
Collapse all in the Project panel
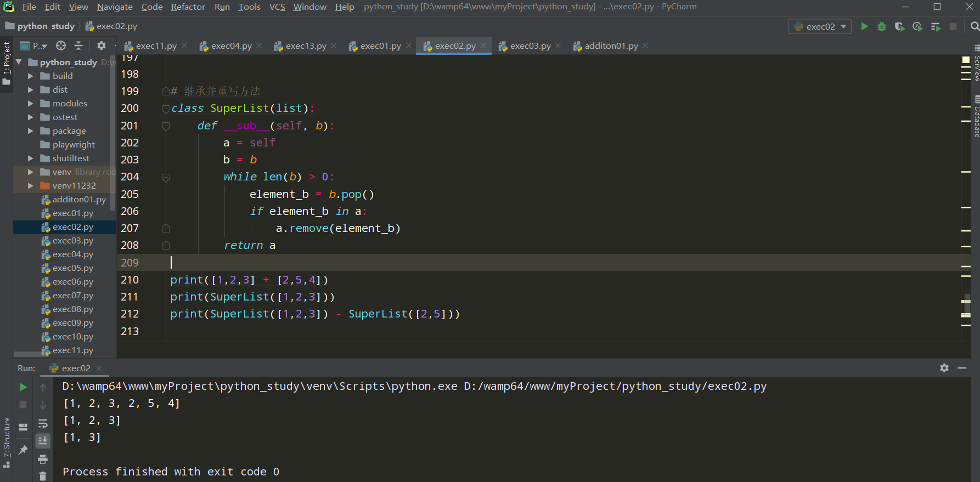point(78,46)
